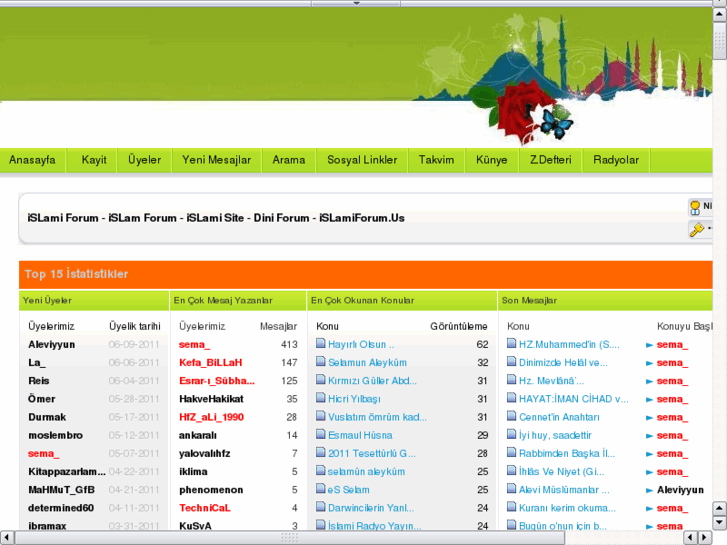
Task: Open the Takvim calendar page
Action: pyautogui.click(x=436, y=160)
